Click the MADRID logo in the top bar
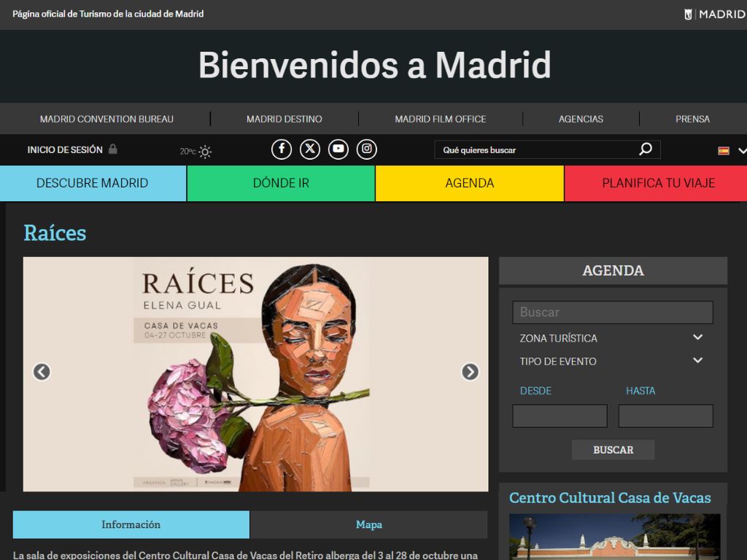The width and height of the screenshot is (747, 560). (x=719, y=13)
